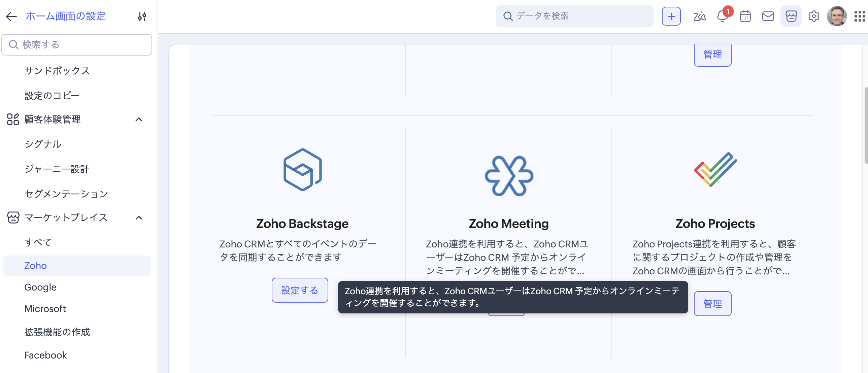Screen dimensions: 868x373
Task: Open the Zia assistant icon
Action: point(699,16)
